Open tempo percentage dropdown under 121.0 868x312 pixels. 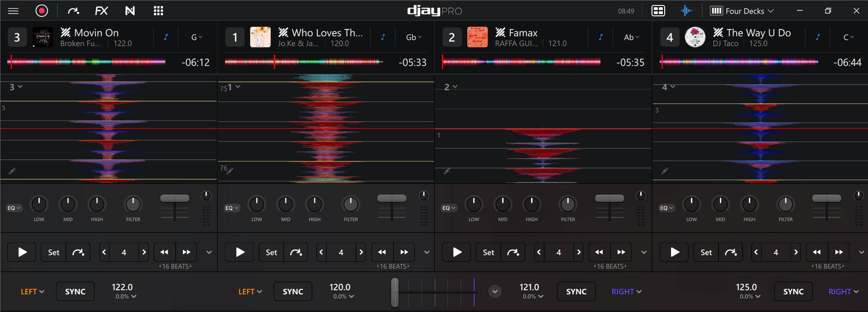[x=533, y=297]
